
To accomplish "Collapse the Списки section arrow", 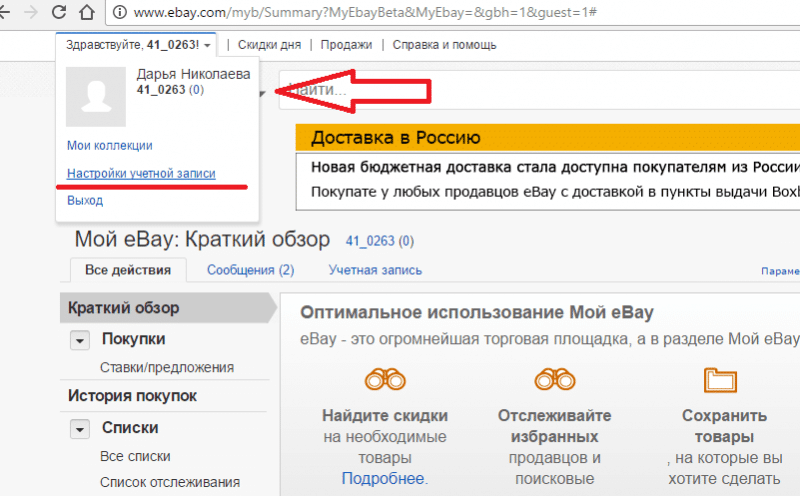I will 80,429.
